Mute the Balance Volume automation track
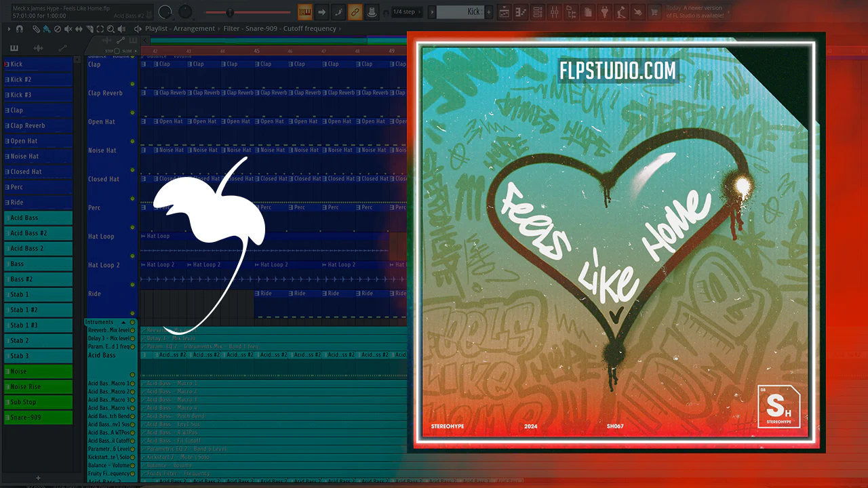 click(132, 465)
